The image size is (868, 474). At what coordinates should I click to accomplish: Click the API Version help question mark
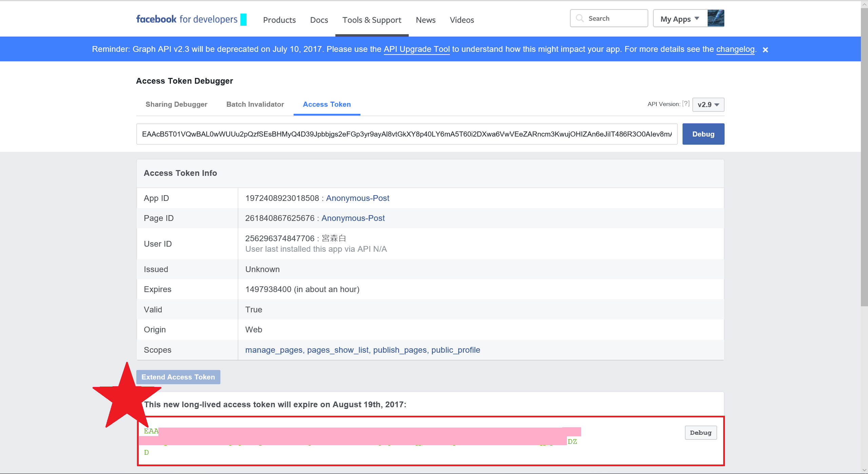click(686, 104)
